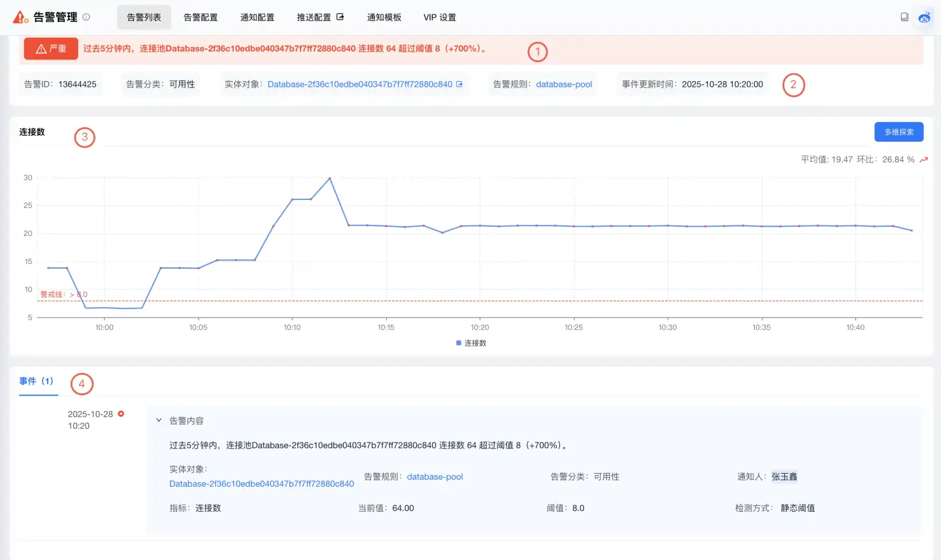This screenshot has height=560, width=941.
Task: Toggle the 连接数 series in chart legend
Action: 471,343
